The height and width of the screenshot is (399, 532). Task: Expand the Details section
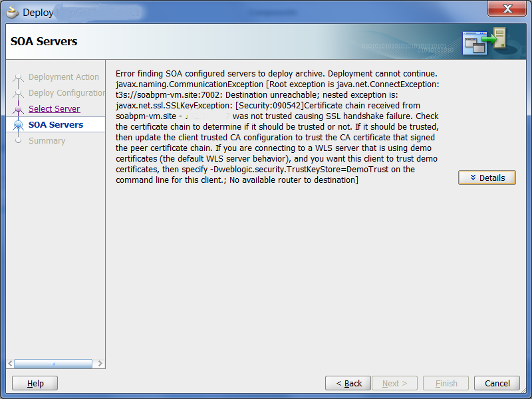[487, 178]
